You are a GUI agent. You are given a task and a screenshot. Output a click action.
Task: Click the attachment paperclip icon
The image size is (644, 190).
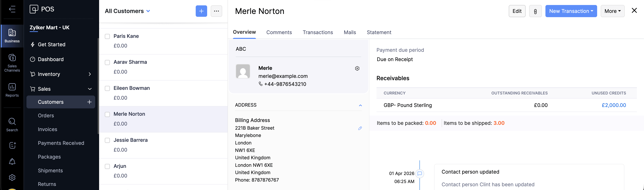(535, 11)
